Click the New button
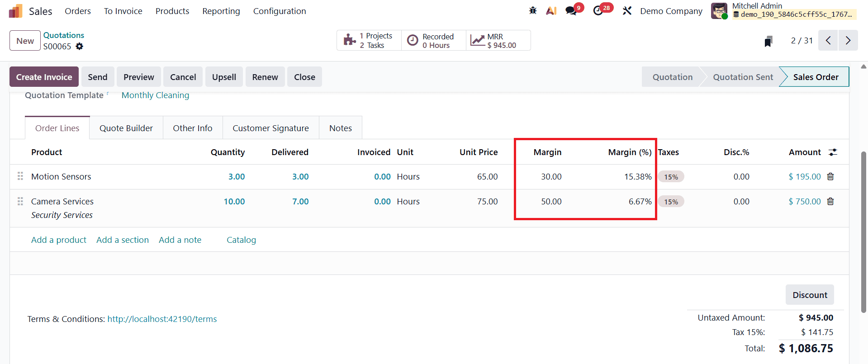Image resolution: width=868 pixels, height=364 pixels. 25,41
